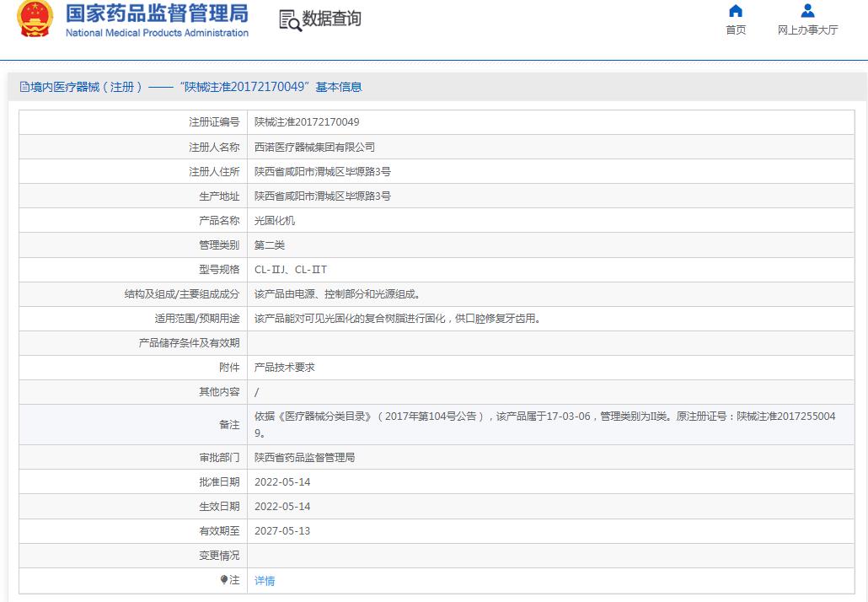Viewport: 868px width, 602px height.
Task: Select the 备注 remark paragraph
Action: (x=544, y=424)
